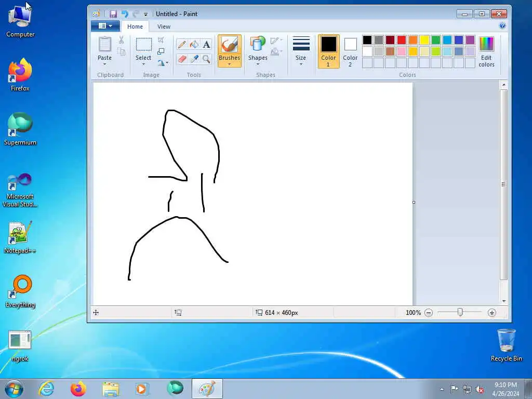Select the Computer desktop icon

tap(20, 21)
